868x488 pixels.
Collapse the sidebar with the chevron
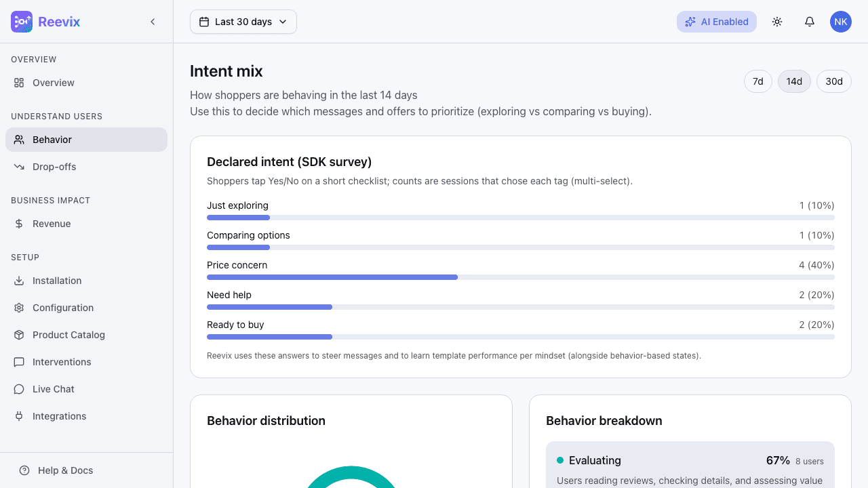click(x=153, y=21)
